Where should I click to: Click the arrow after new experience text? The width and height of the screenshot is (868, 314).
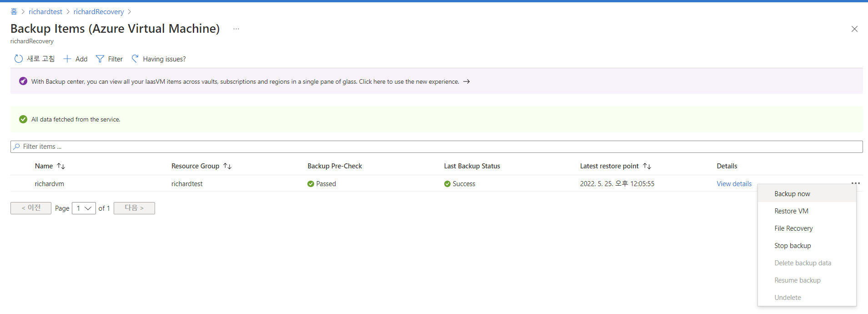(467, 81)
